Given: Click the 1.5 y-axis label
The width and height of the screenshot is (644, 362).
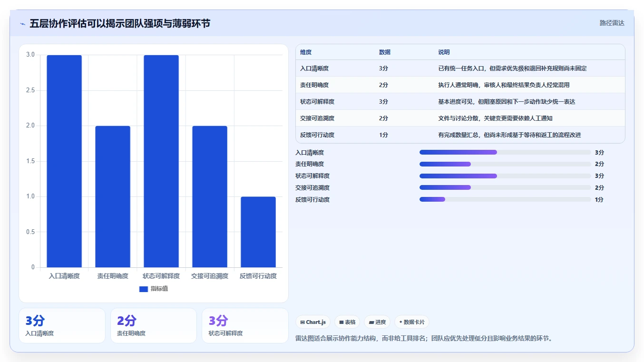Looking at the screenshot, I should [30, 161].
